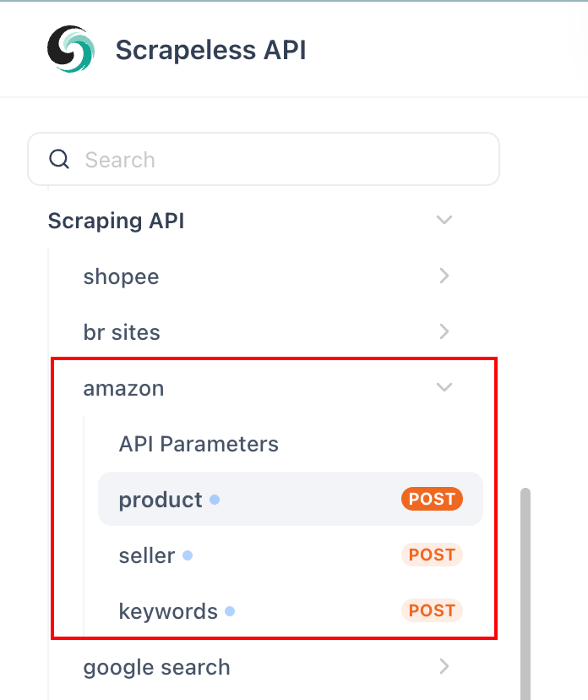Image resolution: width=588 pixels, height=700 pixels.
Task: Click into the Search input field
Action: [x=279, y=160]
